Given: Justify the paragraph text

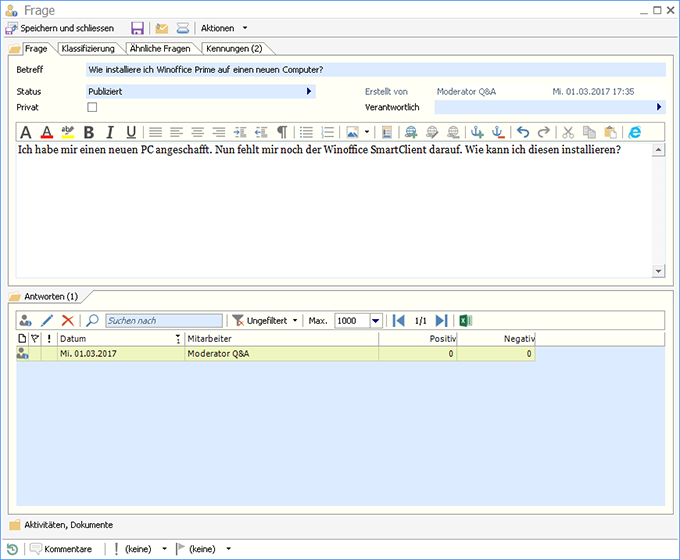Looking at the screenshot, I should click(x=155, y=132).
